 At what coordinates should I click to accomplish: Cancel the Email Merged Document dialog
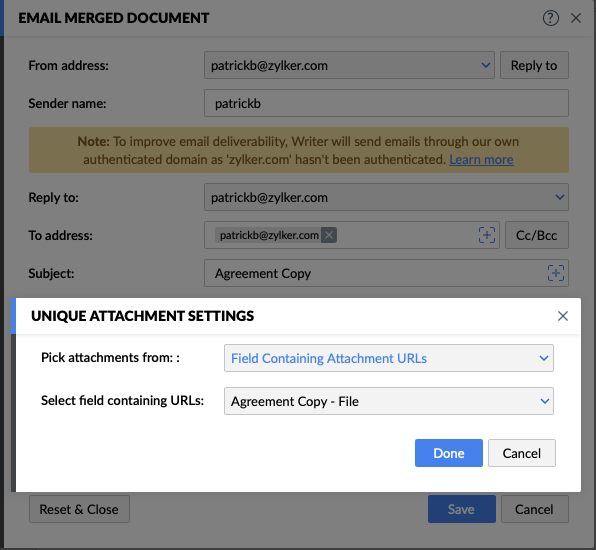coord(534,509)
